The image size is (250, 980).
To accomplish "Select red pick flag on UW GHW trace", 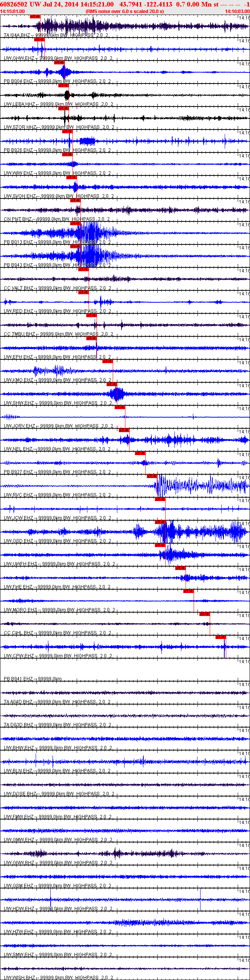I will tap(39, 39).
